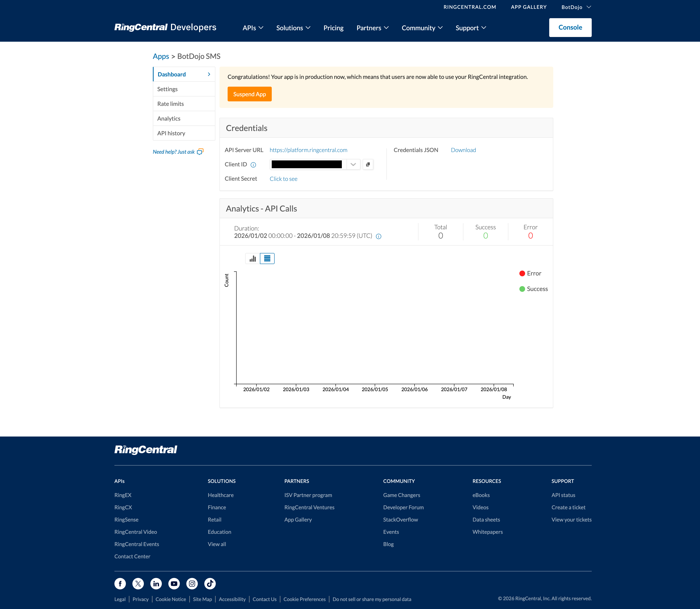Toggle the Error series in the legend
Image resolution: width=700 pixels, height=609 pixels.
coord(522,273)
